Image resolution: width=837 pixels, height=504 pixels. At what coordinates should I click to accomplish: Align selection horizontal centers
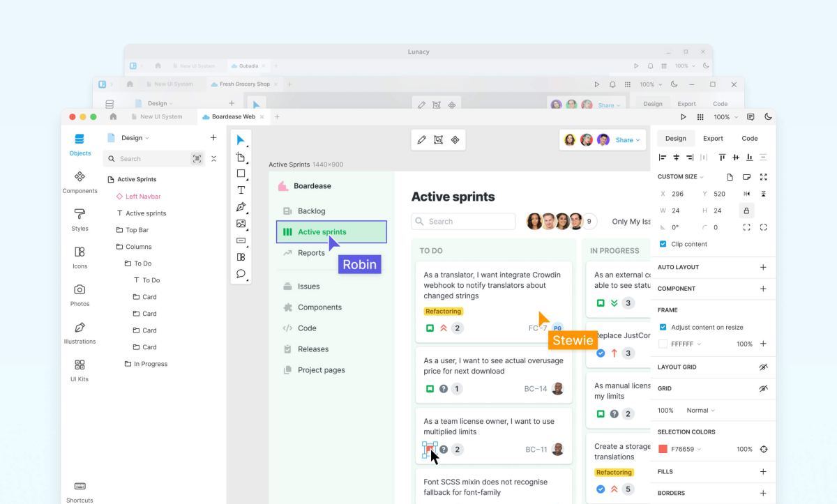click(676, 158)
